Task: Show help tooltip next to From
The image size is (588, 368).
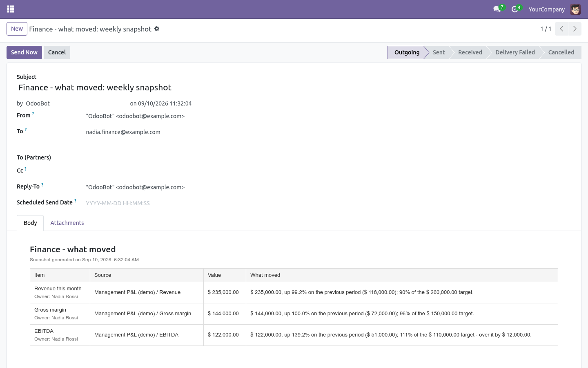Action: pyautogui.click(x=33, y=114)
